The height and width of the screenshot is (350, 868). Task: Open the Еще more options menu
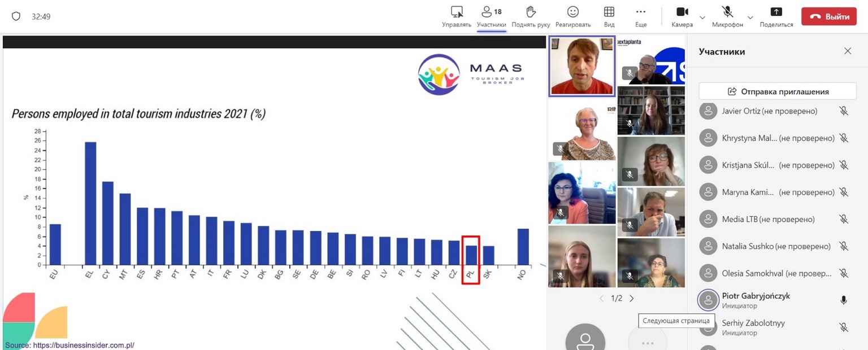tap(640, 16)
